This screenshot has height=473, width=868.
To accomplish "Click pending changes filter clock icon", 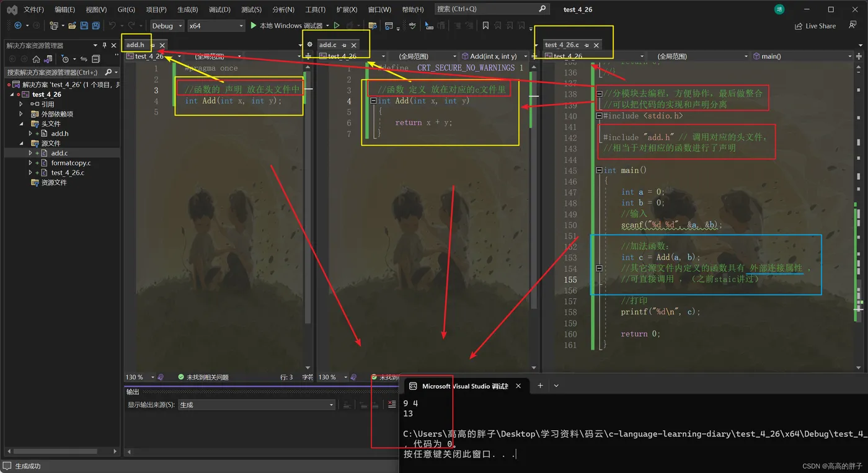I will 65,59.
